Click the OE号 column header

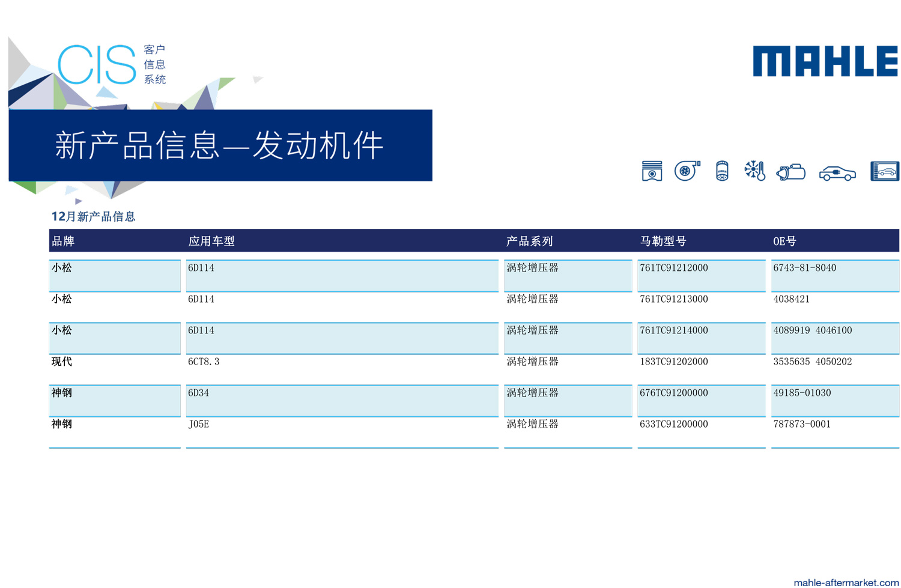[x=784, y=241]
